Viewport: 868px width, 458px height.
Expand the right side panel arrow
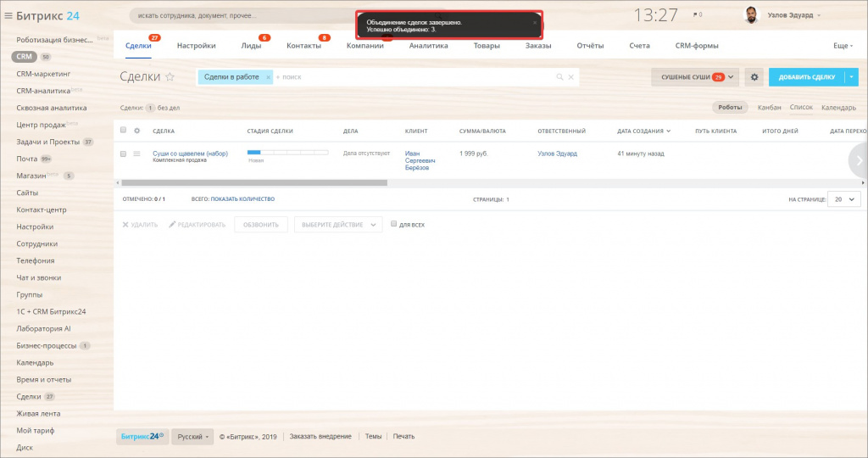860,160
